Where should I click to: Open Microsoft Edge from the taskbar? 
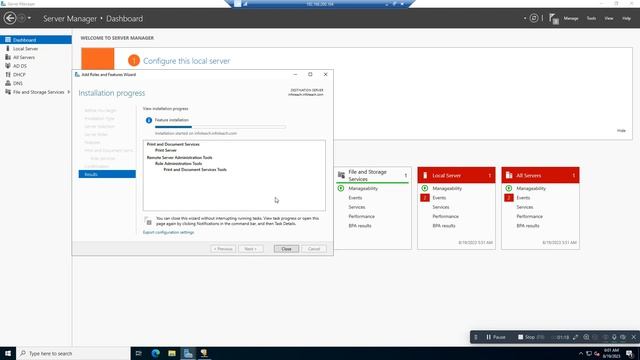[156, 353]
